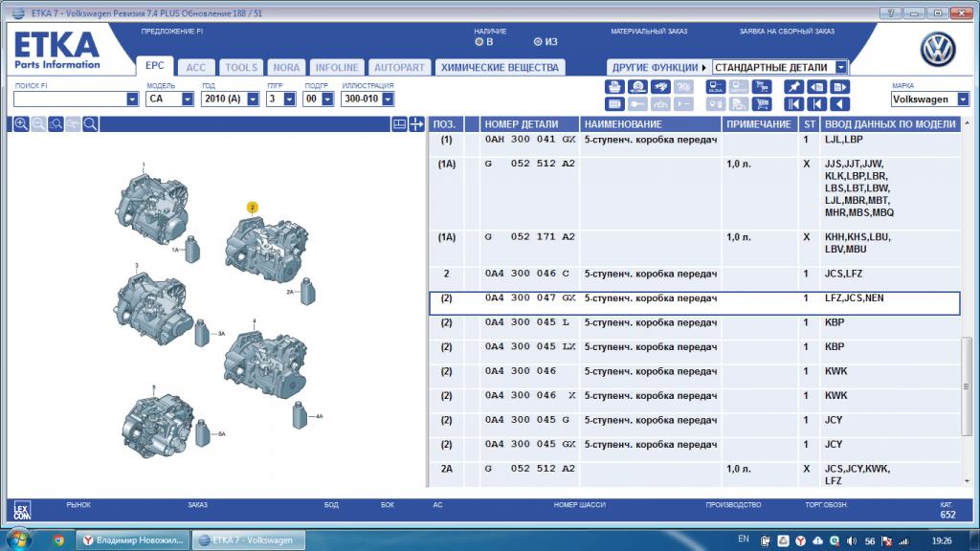Click the volume speaker tray icon

851,540
